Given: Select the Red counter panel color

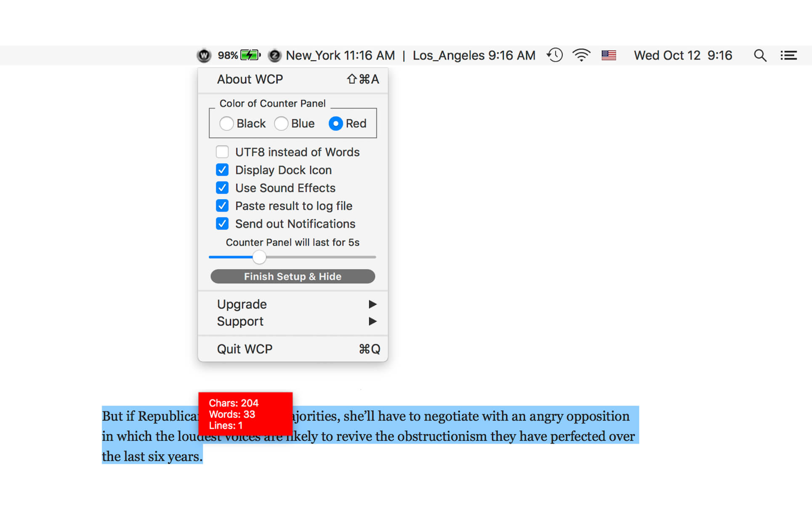Looking at the screenshot, I should (x=335, y=122).
